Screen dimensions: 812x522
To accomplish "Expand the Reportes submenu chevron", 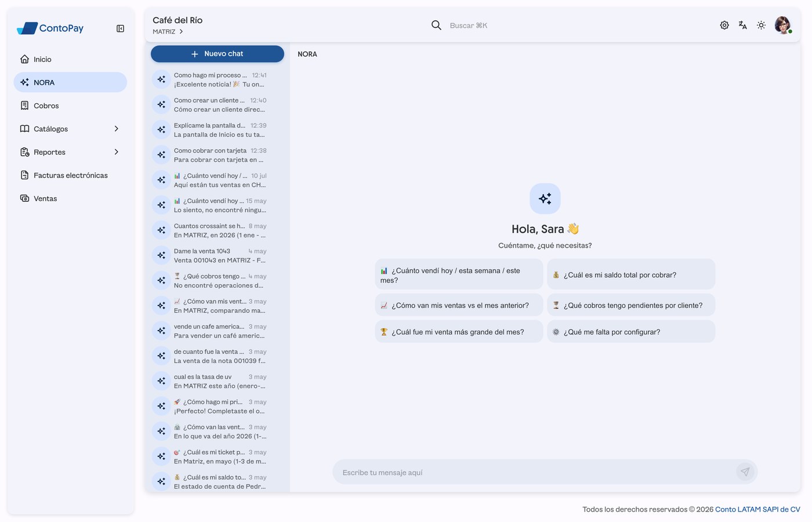I will [x=116, y=152].
